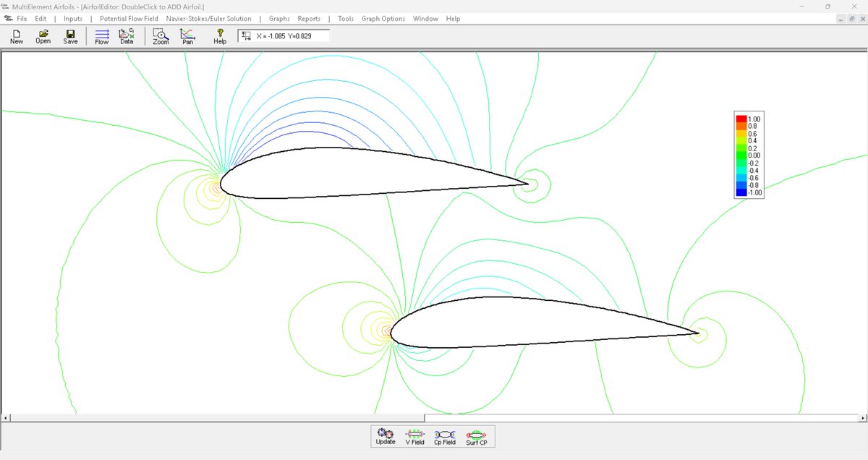The image size is (868, 460).
Task: Open the Reports menu
Action: 309,18
